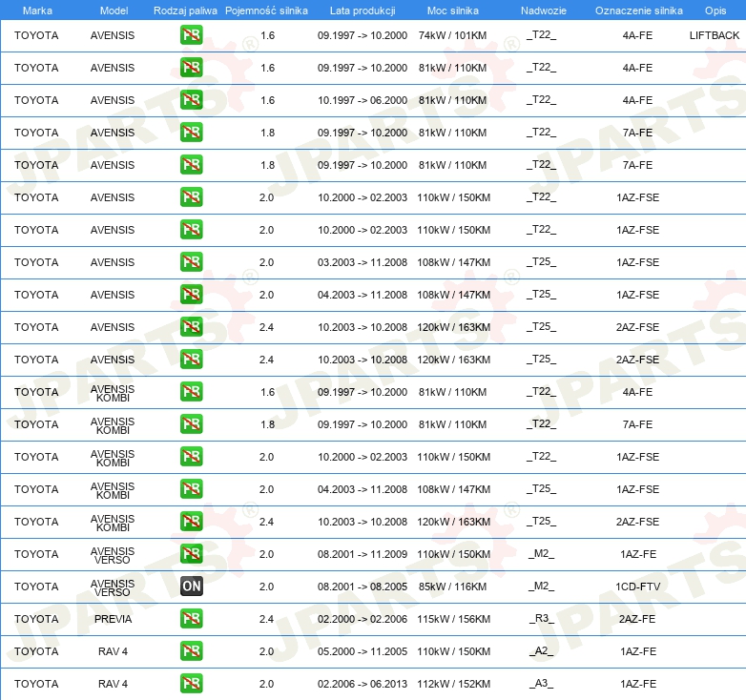Click the PB icon for RAV 4 _A3_
The image size is (746, 700).
coord(191,684)
